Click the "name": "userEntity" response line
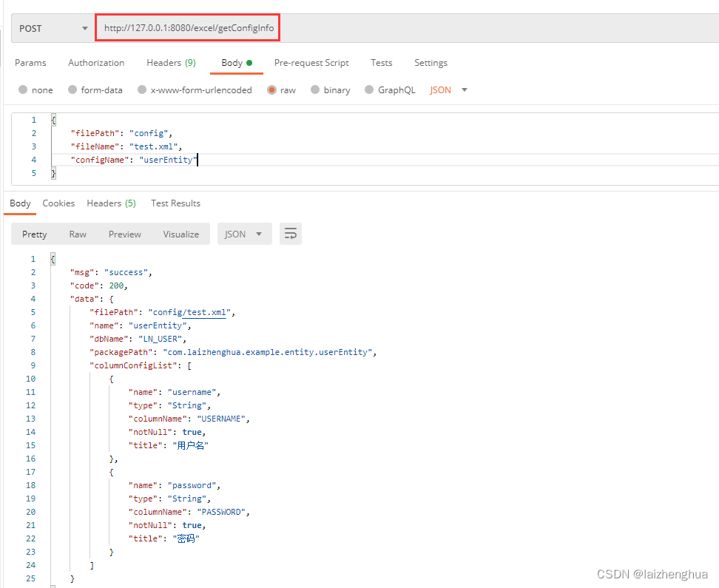 (x=141, y=325)
